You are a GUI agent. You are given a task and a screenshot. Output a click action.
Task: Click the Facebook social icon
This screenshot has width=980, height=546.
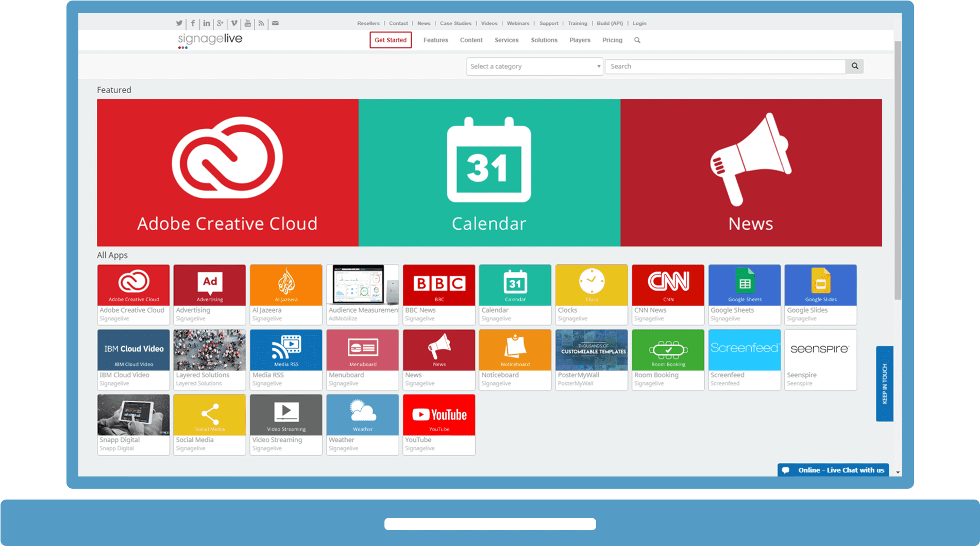pyautogui.click(x=193, y=23)
